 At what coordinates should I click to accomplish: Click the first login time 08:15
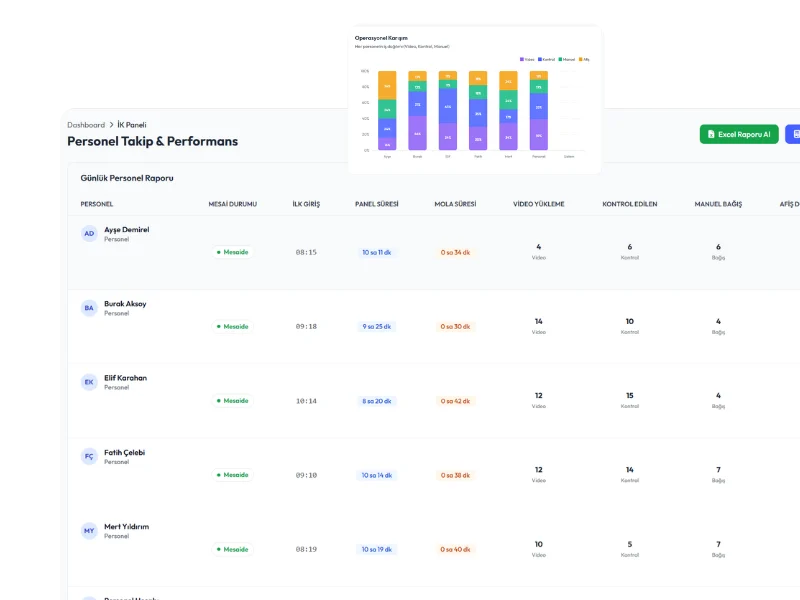[x=306, y=252]
